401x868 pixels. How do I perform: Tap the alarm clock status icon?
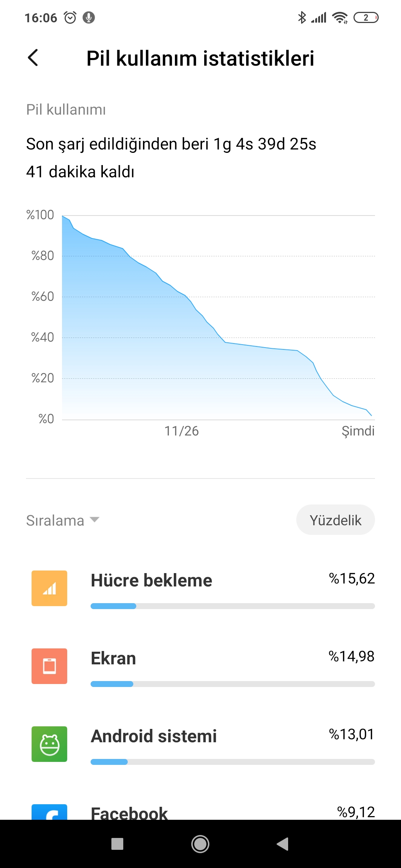point(70,17)
